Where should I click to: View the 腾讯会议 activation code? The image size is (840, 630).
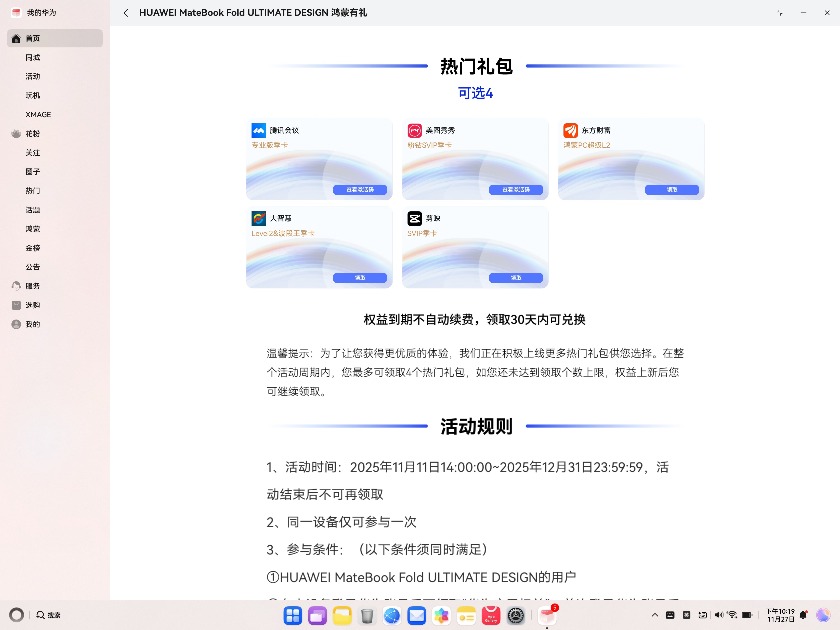pyautogui.click(x=360, y=190)
